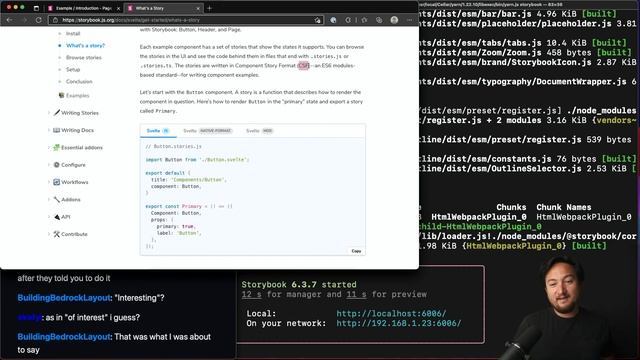Expand the Writing Stories section arrow
Screen dimensions: 640x360
[x=49, y=113]
